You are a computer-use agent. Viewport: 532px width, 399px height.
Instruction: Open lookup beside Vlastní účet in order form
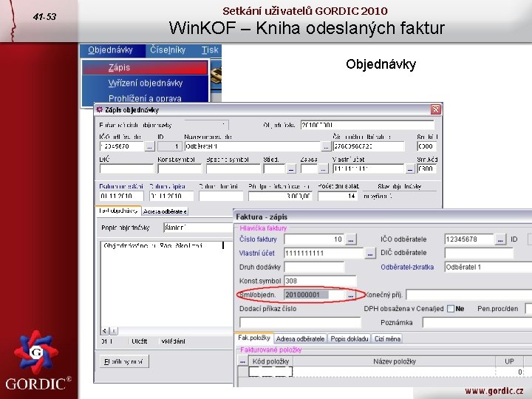410,168
